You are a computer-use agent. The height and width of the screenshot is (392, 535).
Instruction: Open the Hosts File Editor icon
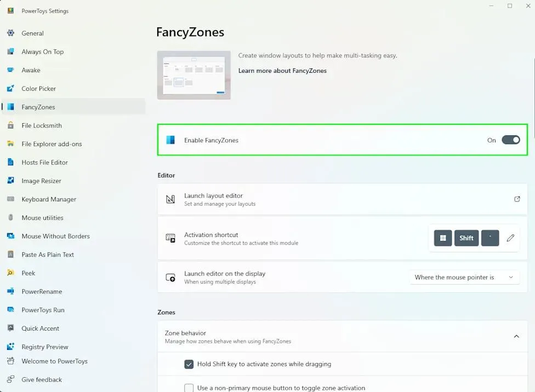(10, 162)
